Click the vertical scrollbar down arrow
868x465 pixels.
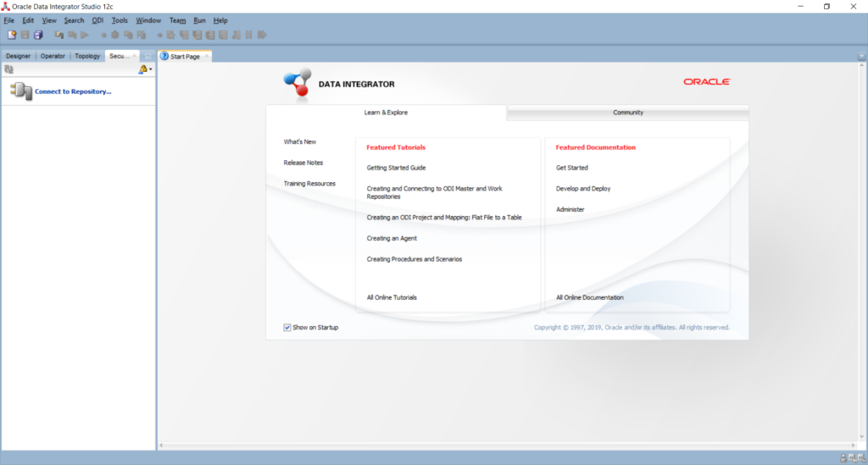862,437
